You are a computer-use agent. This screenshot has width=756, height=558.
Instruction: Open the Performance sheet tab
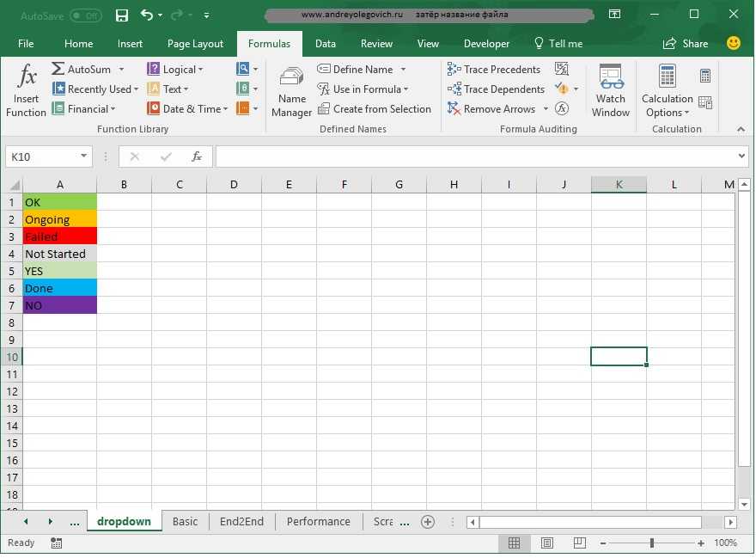point(318,522)
